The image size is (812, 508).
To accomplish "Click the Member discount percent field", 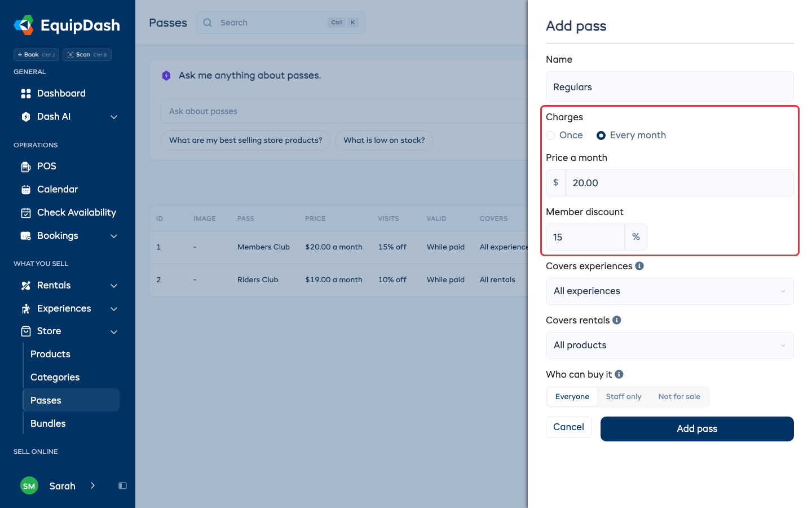I will pos(585,237).
